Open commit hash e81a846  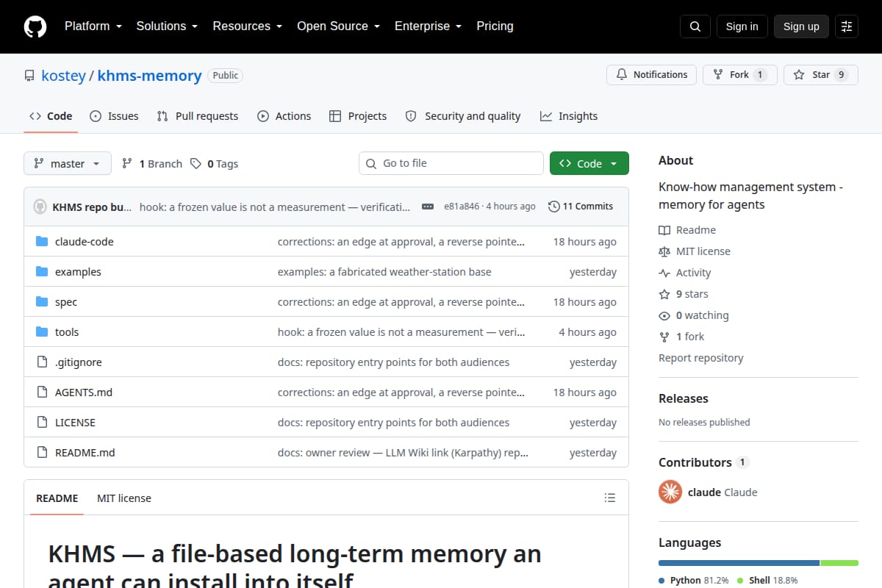[x=462, y=207]
